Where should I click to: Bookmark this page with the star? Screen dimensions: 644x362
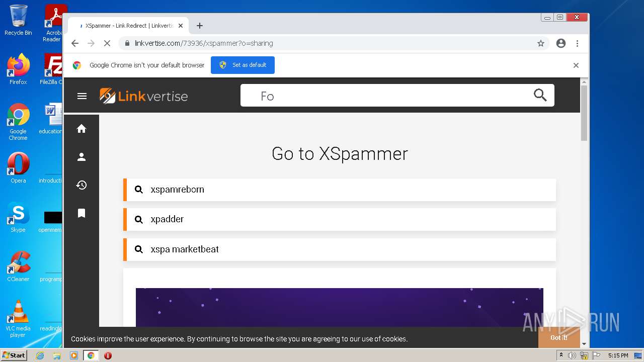[x=541, y=43]
